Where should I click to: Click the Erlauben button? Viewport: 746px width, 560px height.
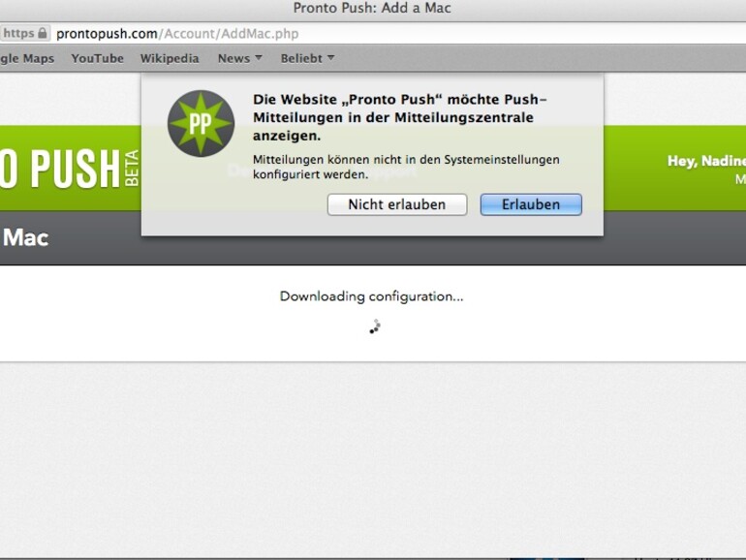click(531, 204)
